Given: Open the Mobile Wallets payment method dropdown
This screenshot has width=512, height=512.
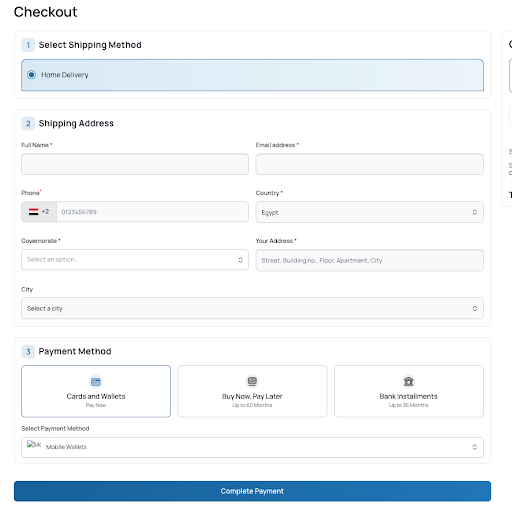Looking at the screenshot, I should point(252,447).
